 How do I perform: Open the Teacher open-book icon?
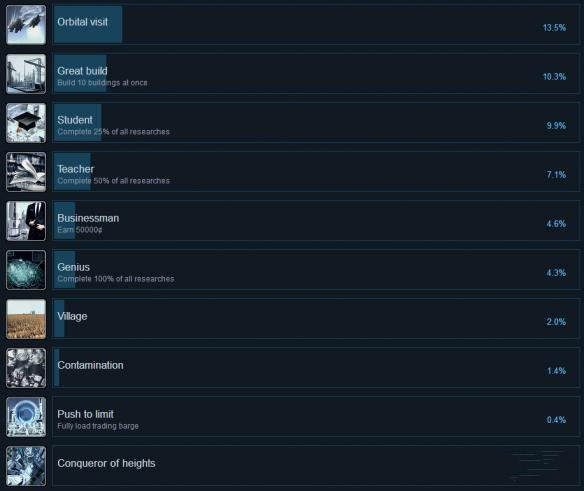pos(26,172)
